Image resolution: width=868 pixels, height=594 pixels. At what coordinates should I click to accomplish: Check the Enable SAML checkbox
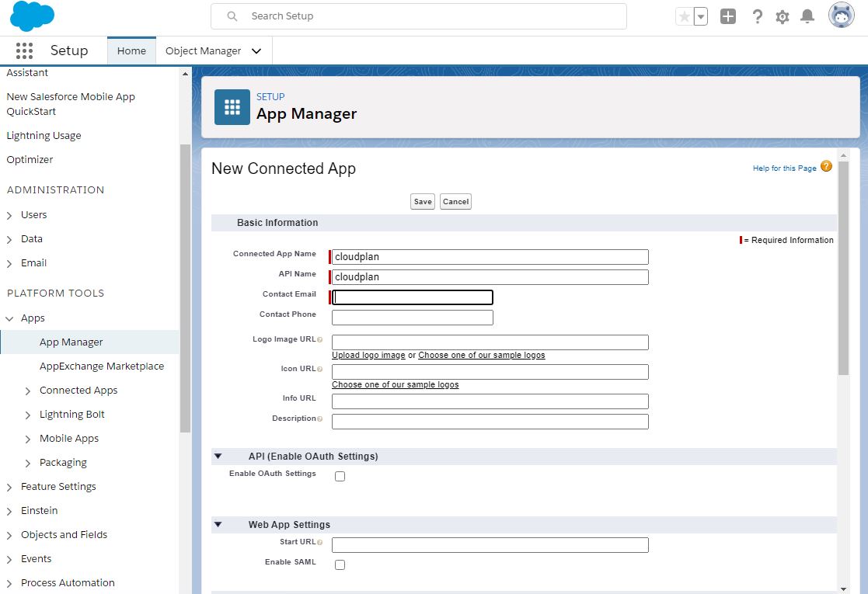(x=340, y=564)
